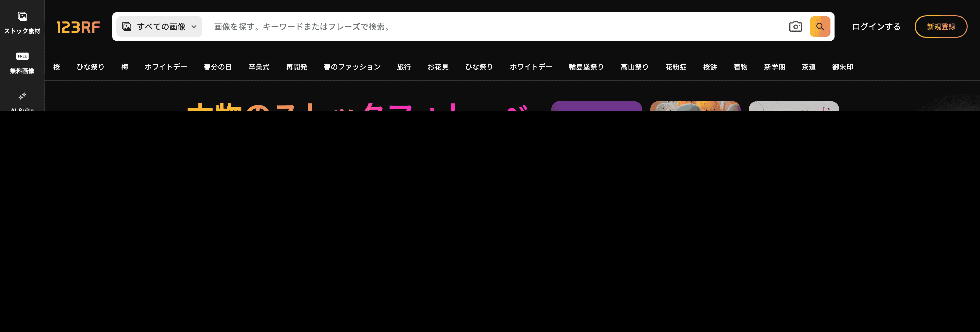980x332 pixels.
Task: Open the 春のファッション keyword link
Action: click(x=352, y=67)
